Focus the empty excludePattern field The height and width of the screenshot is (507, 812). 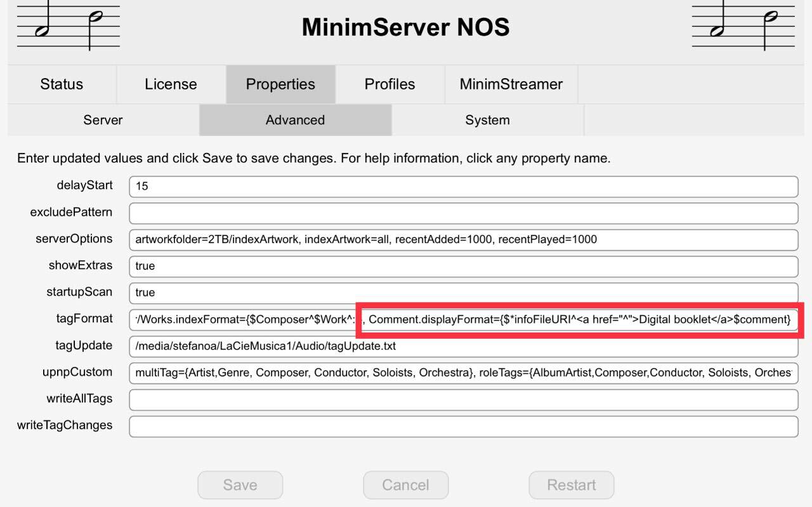pyautogui.click(x=463, y=213)
